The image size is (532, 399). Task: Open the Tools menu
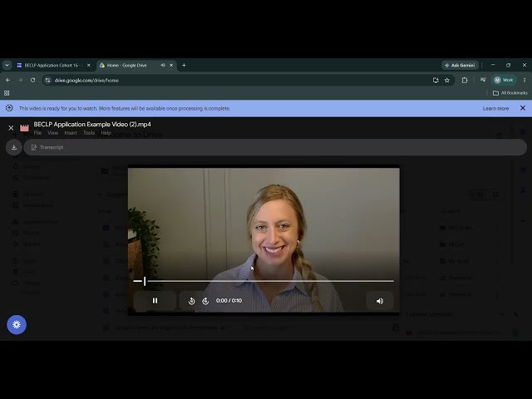point(89,133)
